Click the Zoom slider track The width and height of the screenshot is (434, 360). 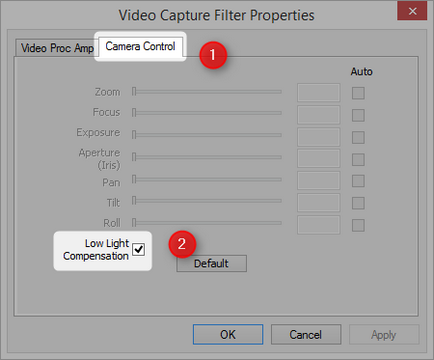[x=207, y=91]
